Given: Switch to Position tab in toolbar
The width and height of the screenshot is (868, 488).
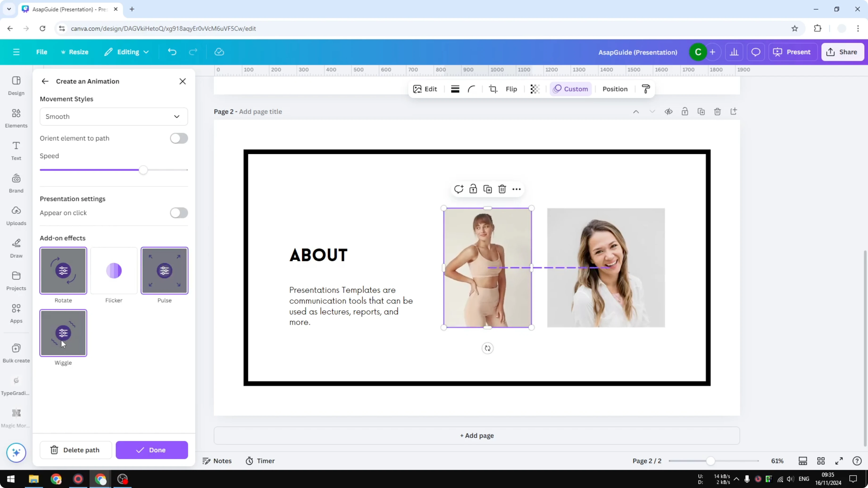Looking at the screenshot, I should click(x=615, y=89).
